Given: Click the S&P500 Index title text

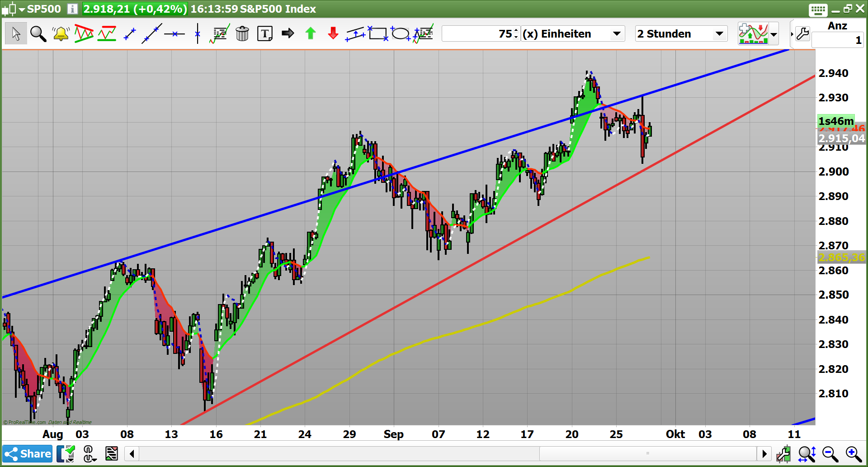Looking at the screenshot, I should 278,9.
